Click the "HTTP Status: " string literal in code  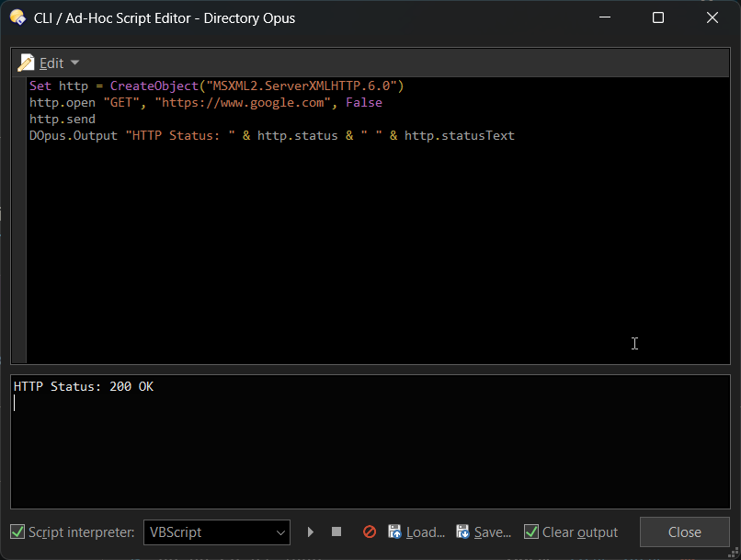(x=180, y=135)
